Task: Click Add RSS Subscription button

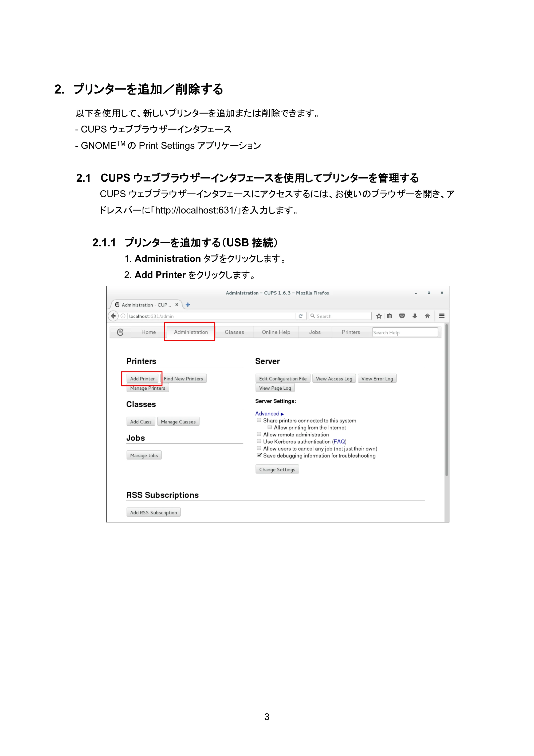Action: [153, 512]
